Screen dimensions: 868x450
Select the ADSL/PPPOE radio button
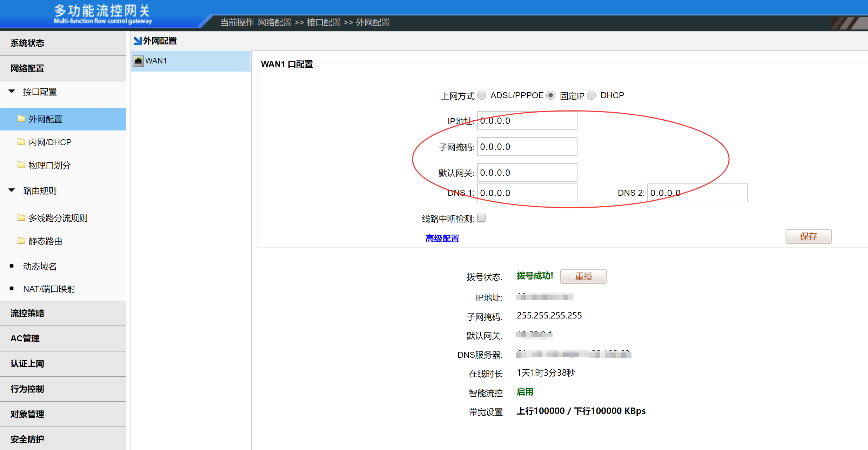(482, 95)
